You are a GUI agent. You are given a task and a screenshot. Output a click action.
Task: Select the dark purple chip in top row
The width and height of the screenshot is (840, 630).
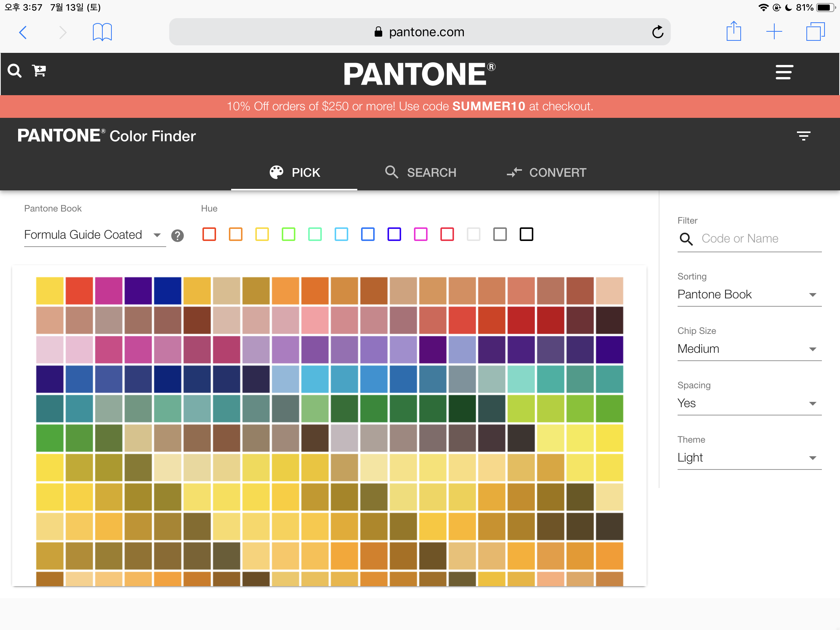138,291
